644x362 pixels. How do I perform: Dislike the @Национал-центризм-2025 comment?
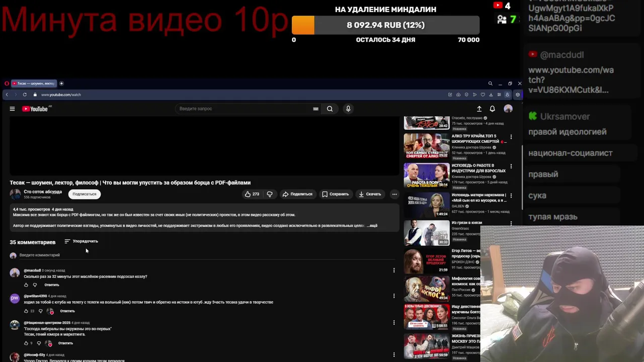coord(39,343)
